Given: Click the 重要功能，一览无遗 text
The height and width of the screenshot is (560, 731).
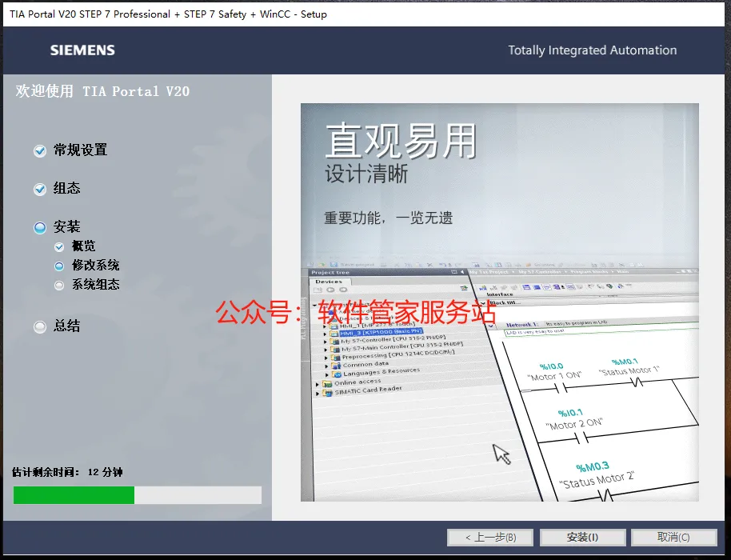Looking at the screenshot, I should [x=389, y=218].
